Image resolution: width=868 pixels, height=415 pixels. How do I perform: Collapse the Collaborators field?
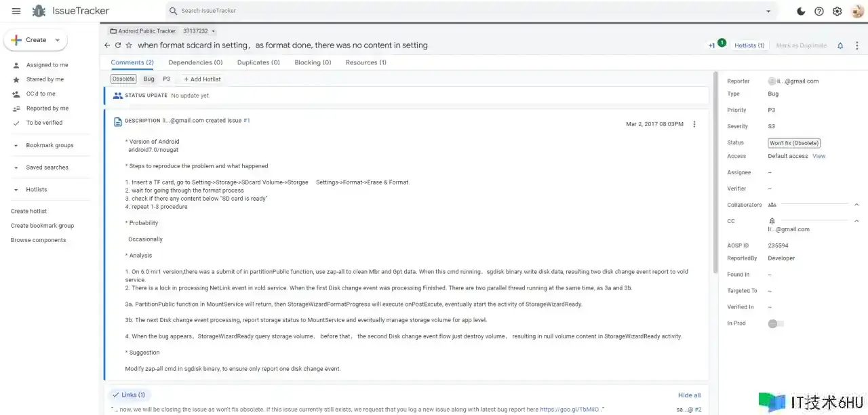point(856,205)
